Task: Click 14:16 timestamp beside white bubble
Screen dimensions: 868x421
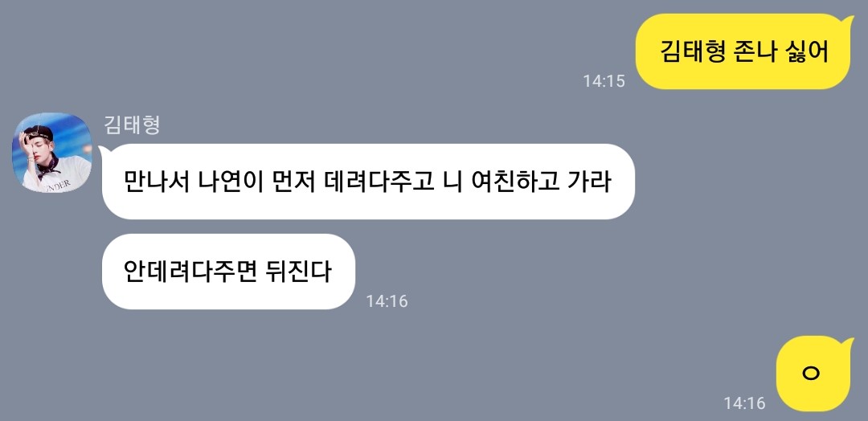Action: pyautogui.click(x=387, y=301)
